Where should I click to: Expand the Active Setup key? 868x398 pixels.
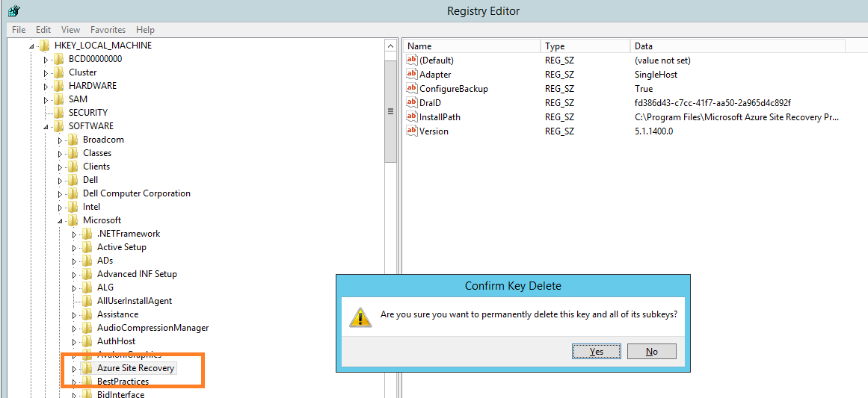pyautogui.click(x=75, y=248)
